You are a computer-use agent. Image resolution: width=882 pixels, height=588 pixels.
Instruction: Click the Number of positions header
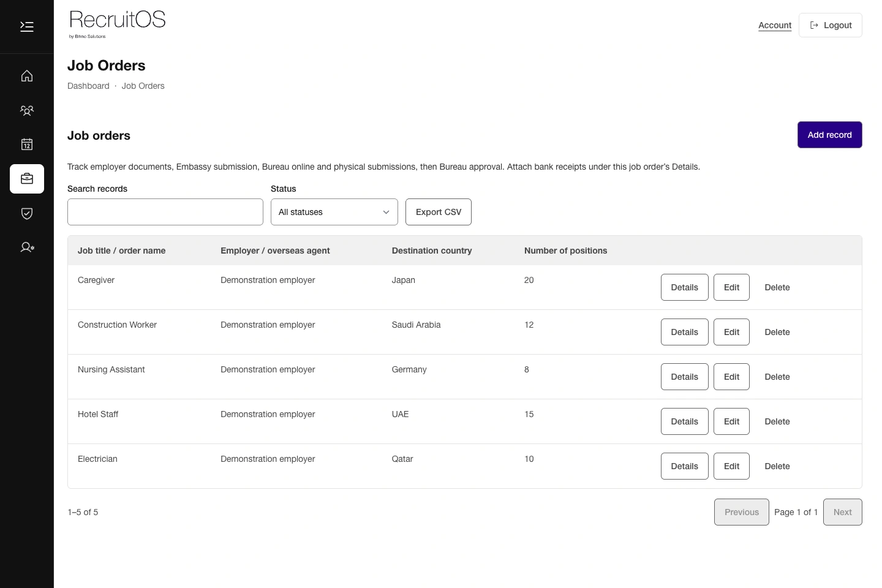tap(565, 251)
